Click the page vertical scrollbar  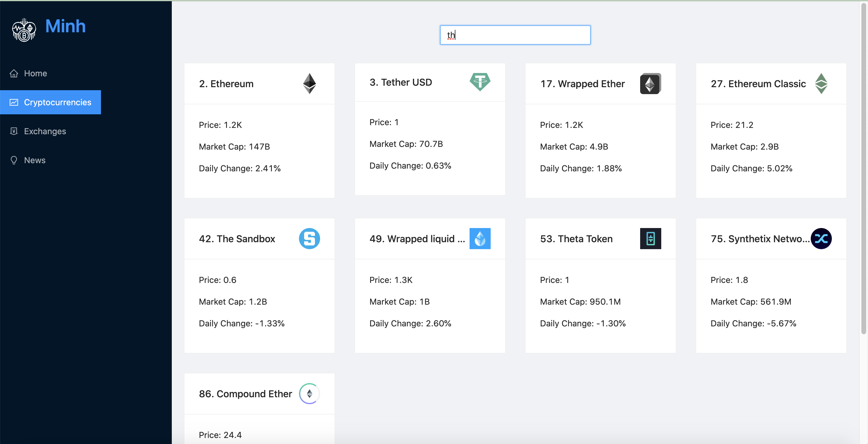pyautogui.click(x=863, y=169)
